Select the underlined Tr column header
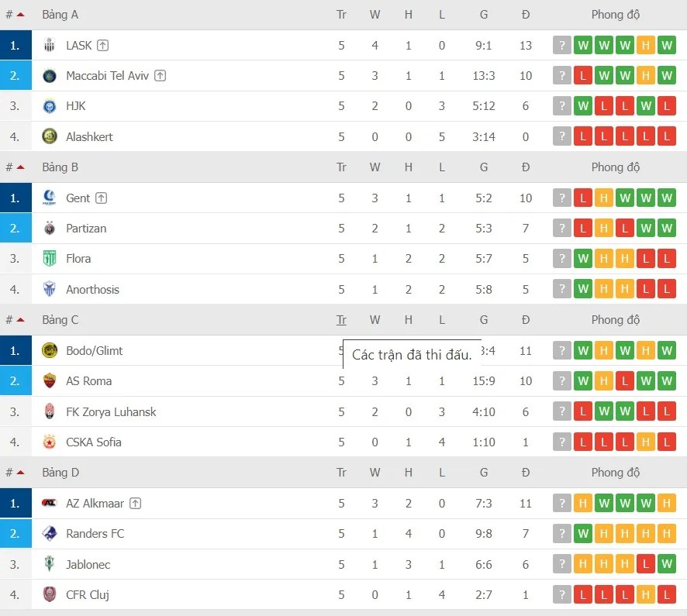 point(341,319)
